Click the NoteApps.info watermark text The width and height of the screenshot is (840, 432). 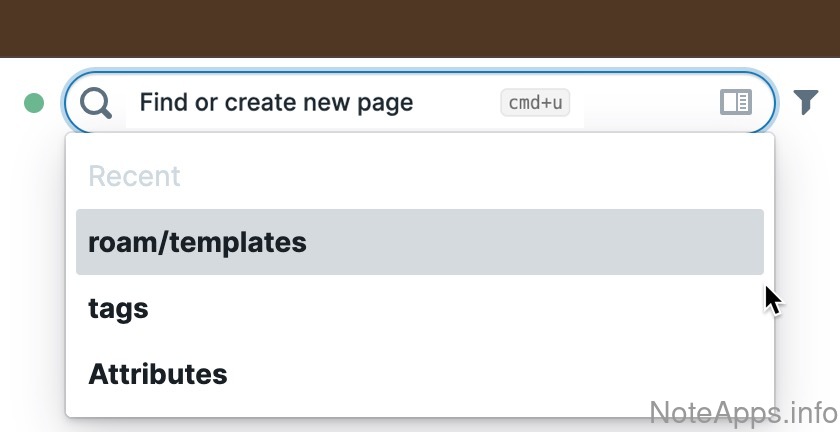coord(742,411)
